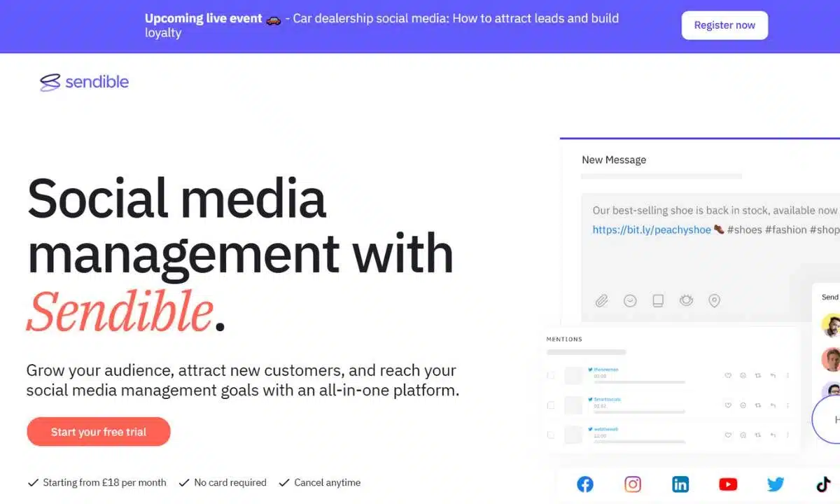Click the coral 'Sendible.' headline word
The height and width of the screenshot is (504, 840).
(126, 311)
